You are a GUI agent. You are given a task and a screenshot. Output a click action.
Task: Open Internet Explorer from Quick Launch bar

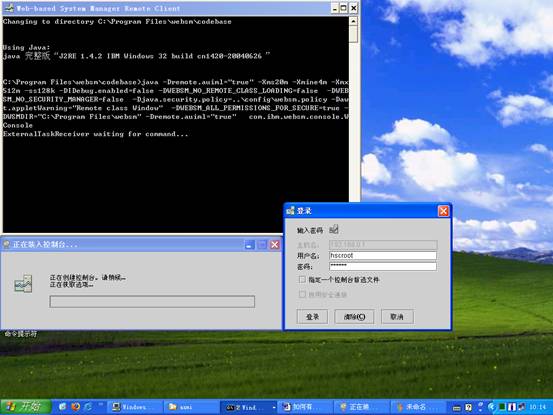tap(88, 407)
